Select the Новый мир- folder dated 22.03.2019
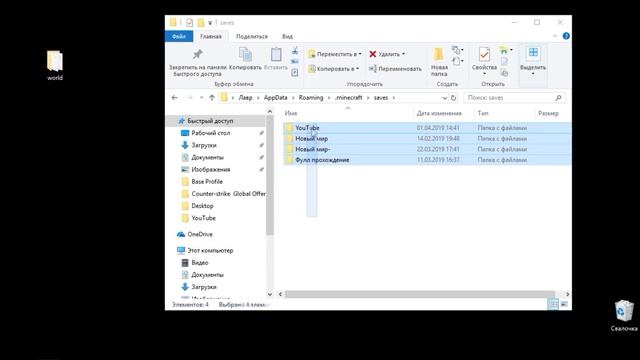The image size is (640, 360). click(x=427, y=149)
